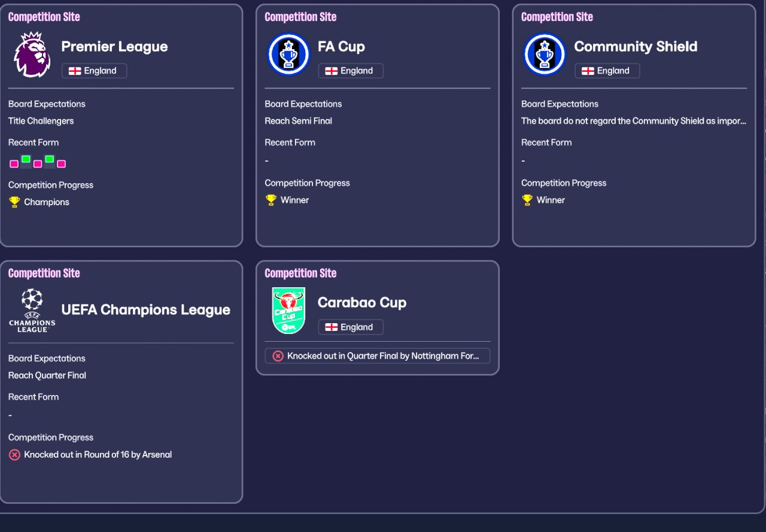Open Competition Site link on FA Cup card
Screen dimensions: 766x532
[x=300, y=17]
